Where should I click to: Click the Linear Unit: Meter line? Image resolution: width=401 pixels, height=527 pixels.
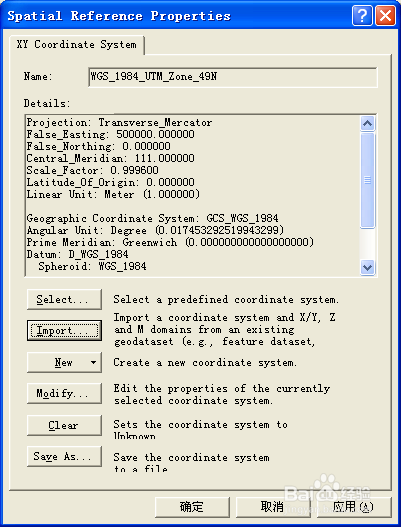pos(113,194)
